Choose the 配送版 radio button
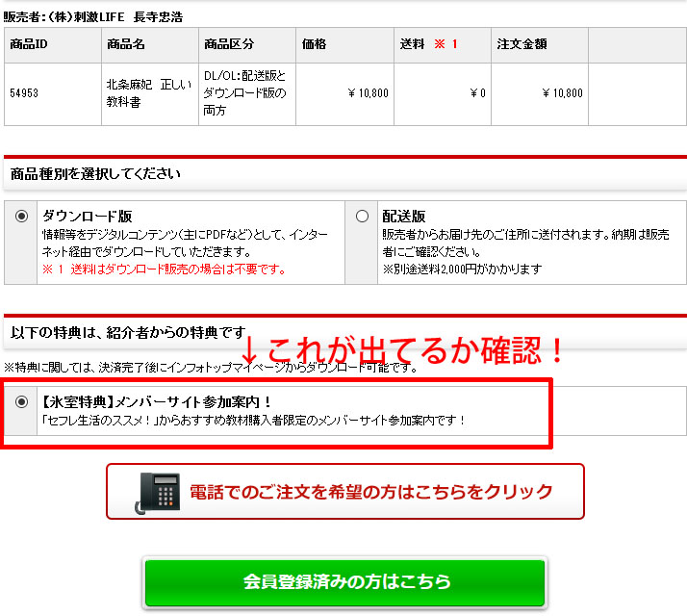687x616 pixels. [362, 217]
